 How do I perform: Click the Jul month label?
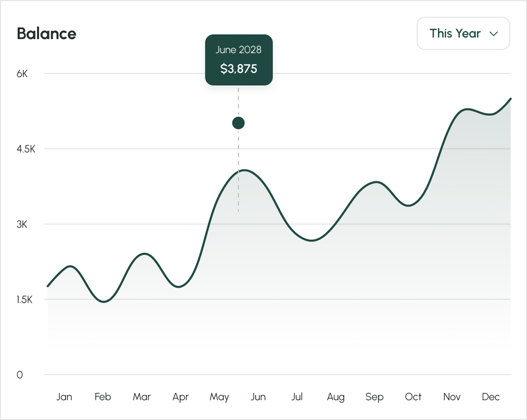tap(297, 397)
